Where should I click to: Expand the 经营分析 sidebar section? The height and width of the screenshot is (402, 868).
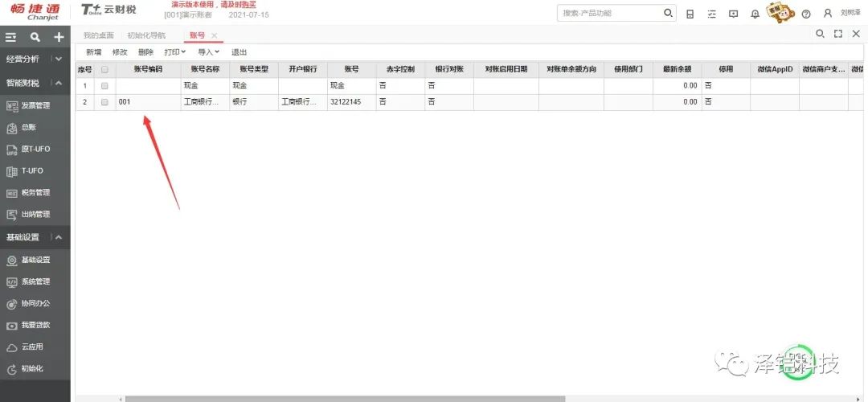pos(59,59)
